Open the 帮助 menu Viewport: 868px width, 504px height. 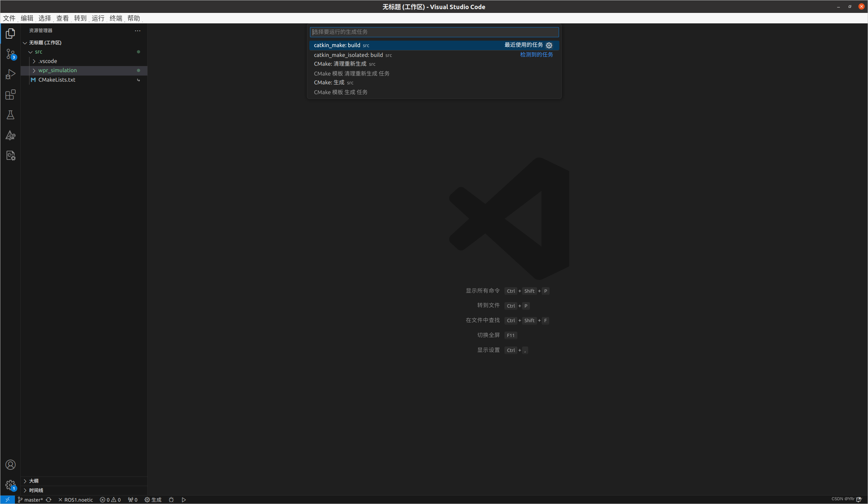(133, 18)
